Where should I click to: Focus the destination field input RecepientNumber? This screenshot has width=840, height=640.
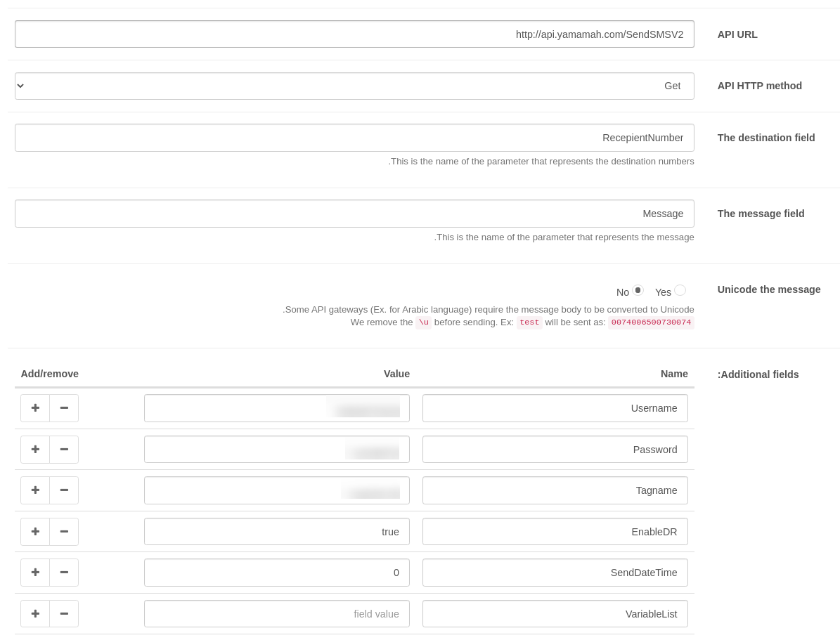coord(355,138)
